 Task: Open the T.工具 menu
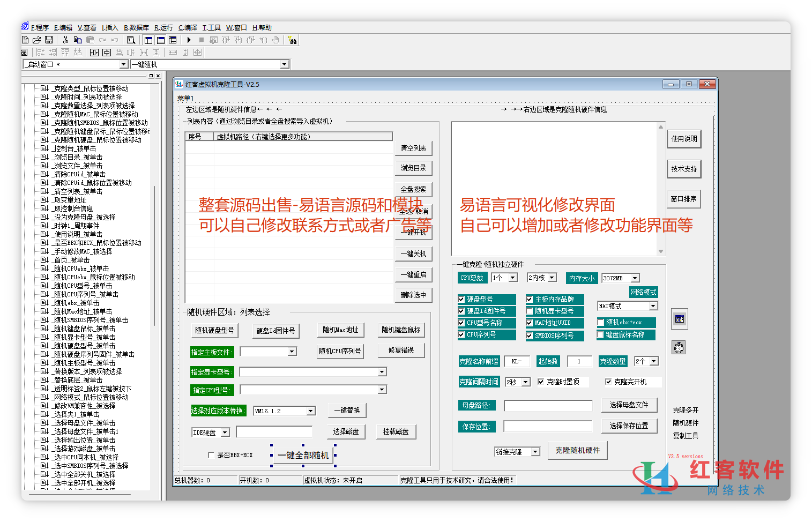point(211,28)
